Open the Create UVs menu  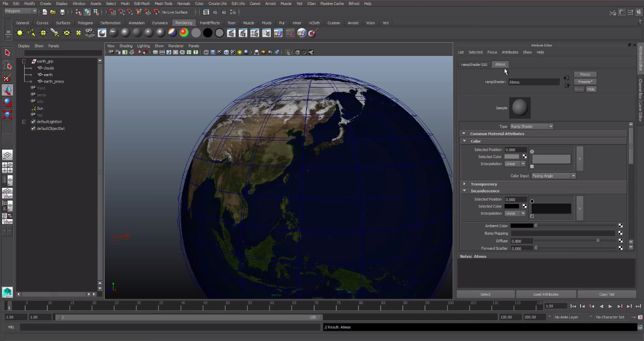coord(217,4)
